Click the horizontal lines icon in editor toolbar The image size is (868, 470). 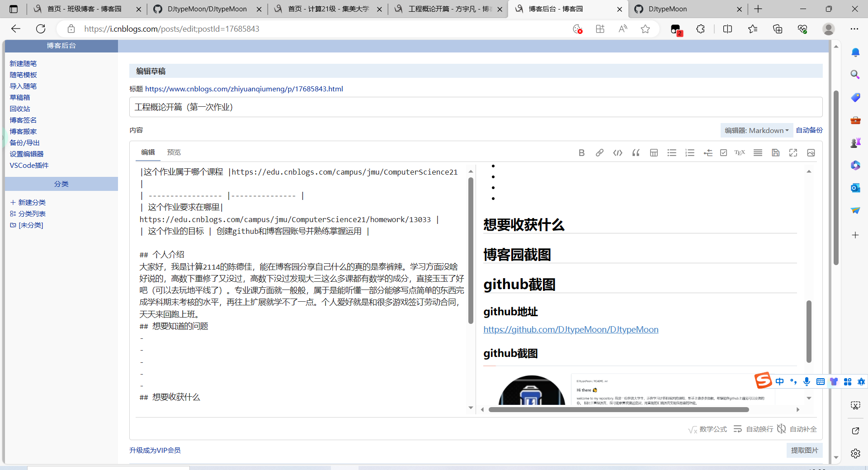pyautogui.click(x=758, y=153)
